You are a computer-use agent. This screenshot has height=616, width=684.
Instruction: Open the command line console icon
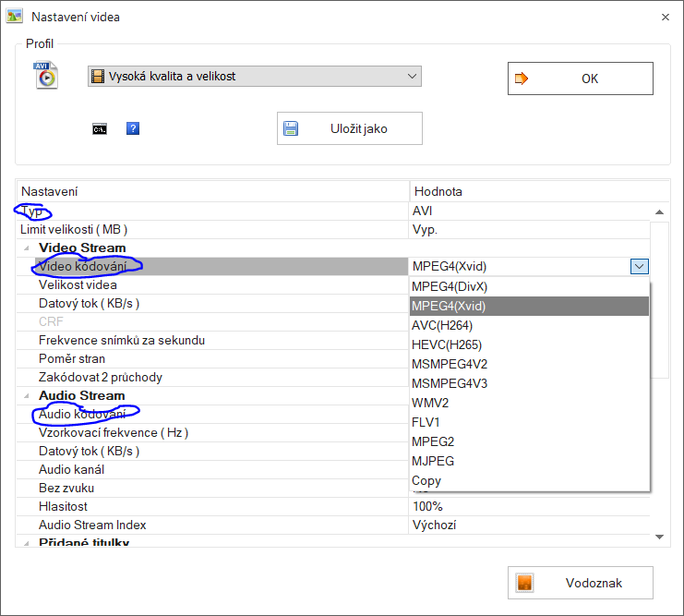coord(100,129)
